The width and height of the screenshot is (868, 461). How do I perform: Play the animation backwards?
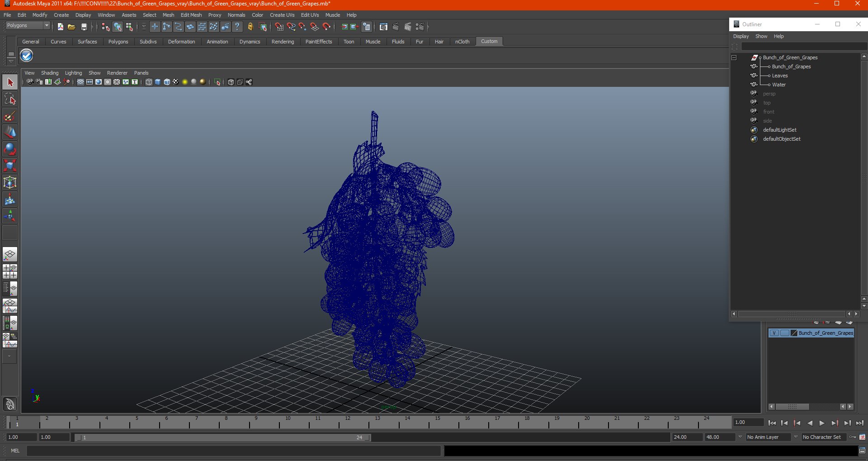(x=810, y=423)
